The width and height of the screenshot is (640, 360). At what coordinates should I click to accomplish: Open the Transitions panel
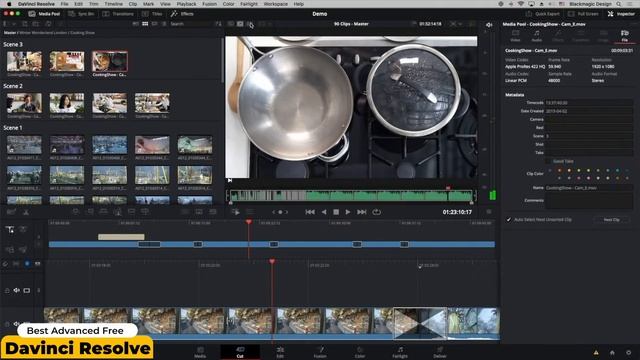(118, 14)
